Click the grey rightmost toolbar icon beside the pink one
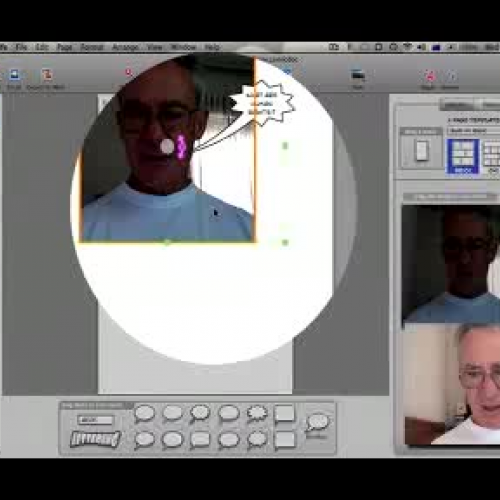The width and height of the screenshot is (500, 500). [451, 76]
